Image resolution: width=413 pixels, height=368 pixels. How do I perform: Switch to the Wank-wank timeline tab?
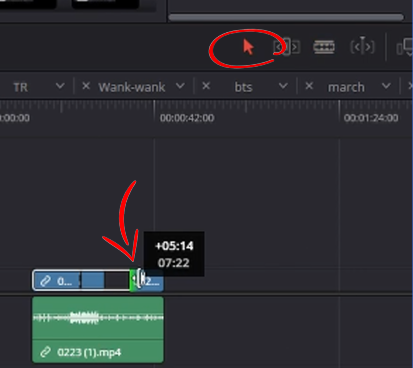pyautogui.click(x=132, y=87)
